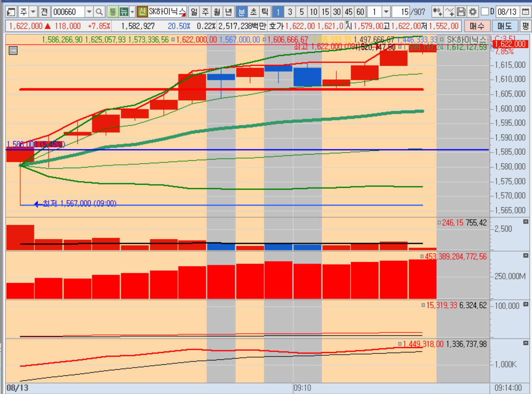Select the 1-minute interval button
This screenshot has width=532, height=394.
tap(278, 12)
